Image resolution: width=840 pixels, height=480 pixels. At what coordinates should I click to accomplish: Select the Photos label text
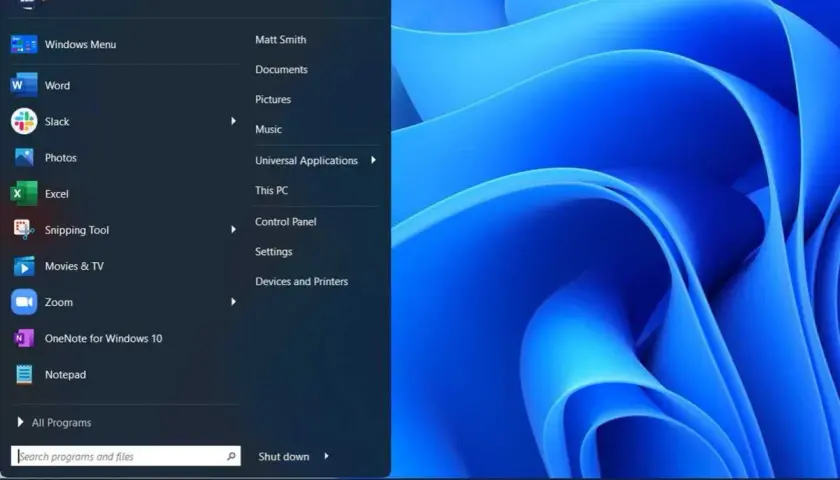61,158
